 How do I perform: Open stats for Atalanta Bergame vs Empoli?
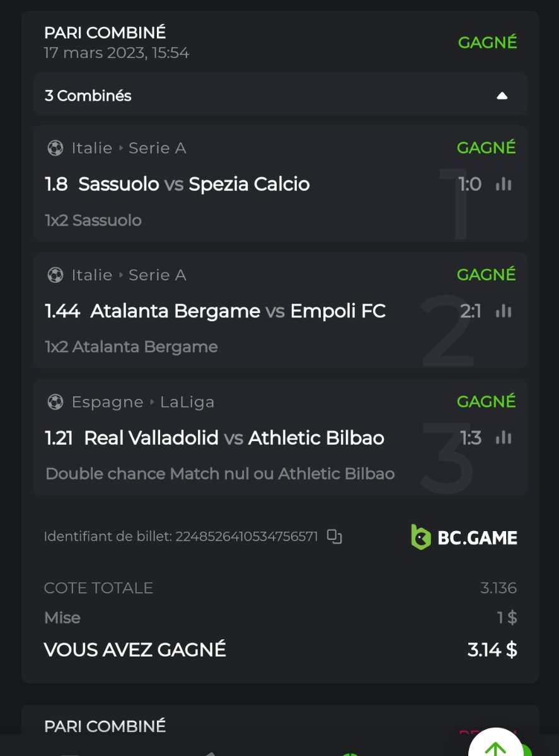coord(504,311)
